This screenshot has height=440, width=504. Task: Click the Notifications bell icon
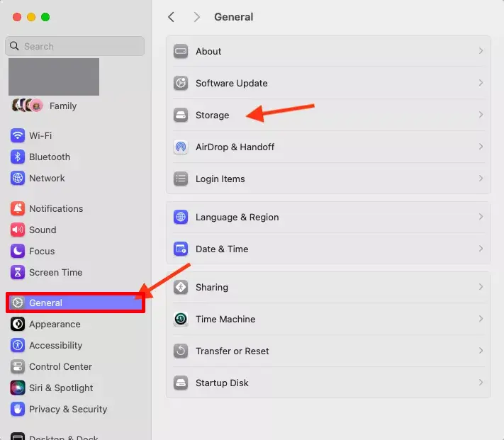[18, 208]
